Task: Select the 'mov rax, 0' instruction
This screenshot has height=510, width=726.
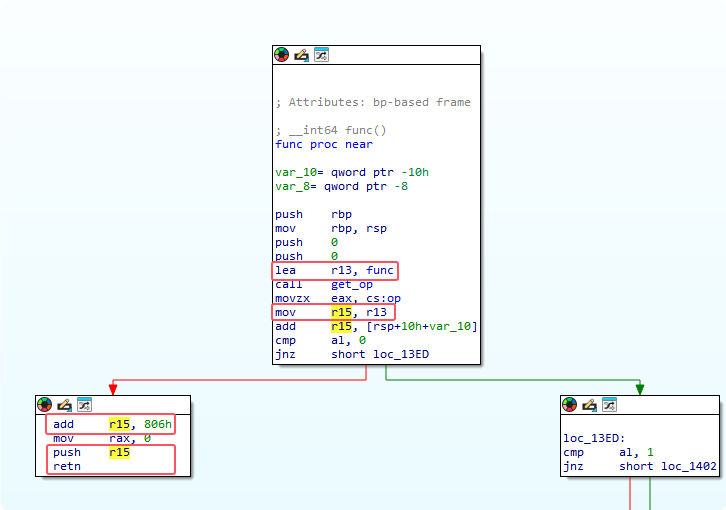Action: tap(102, 438)
